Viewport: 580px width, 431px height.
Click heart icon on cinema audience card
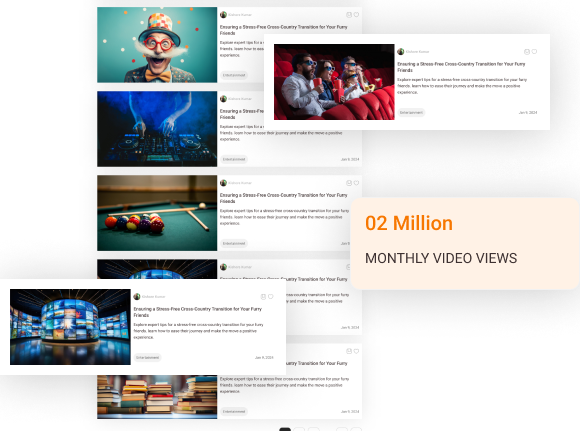(534, 52)
